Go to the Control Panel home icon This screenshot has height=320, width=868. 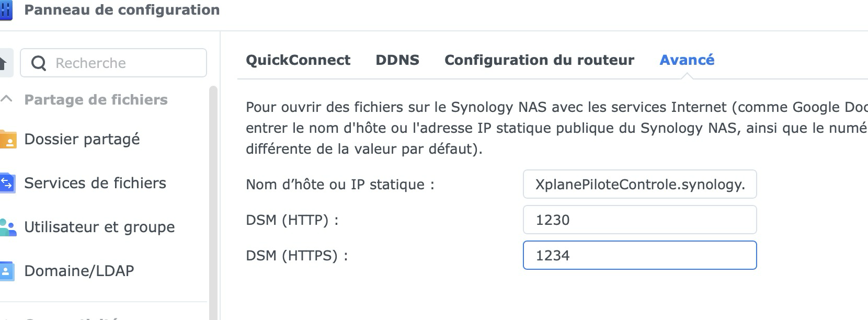click(x=4, y=63)
